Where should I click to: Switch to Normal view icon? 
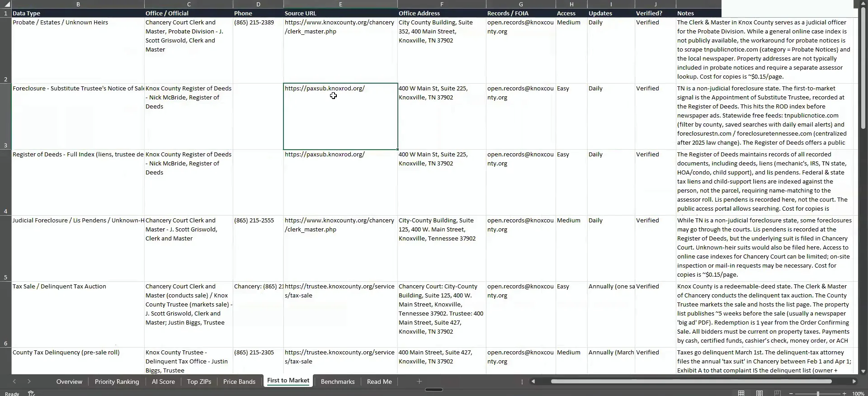pos(741,393)
